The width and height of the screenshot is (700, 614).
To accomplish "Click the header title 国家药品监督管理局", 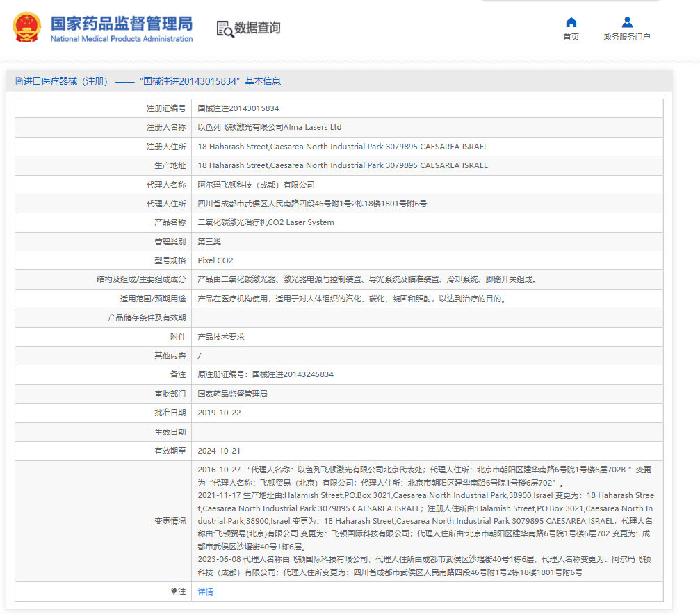I will pos(122,23).
